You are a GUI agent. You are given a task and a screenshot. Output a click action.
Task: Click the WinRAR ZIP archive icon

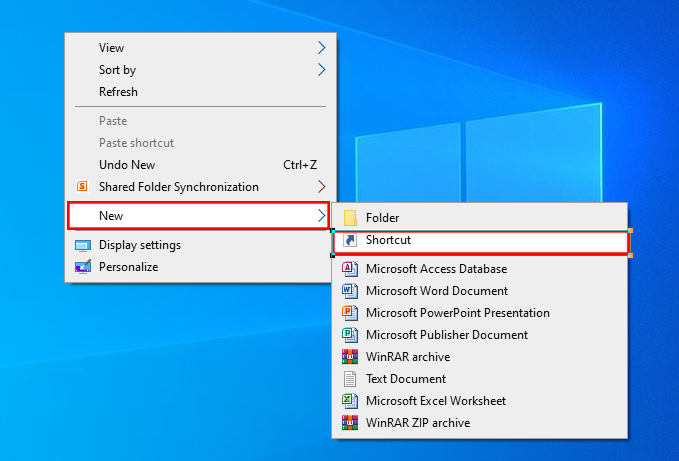[x=350, y=423]
